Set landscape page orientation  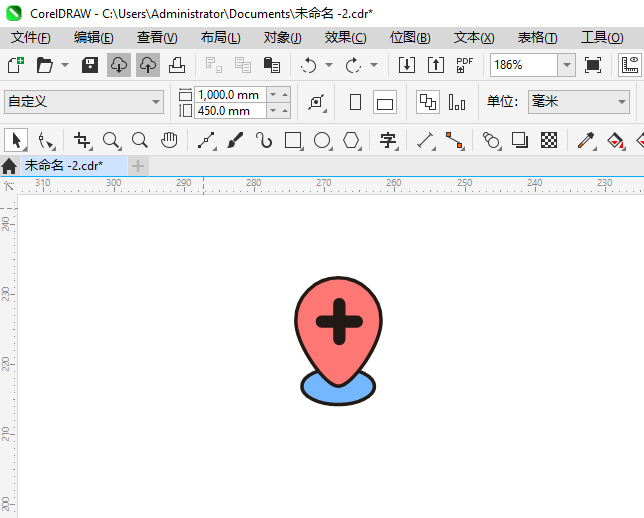click(x=385, y=102)
